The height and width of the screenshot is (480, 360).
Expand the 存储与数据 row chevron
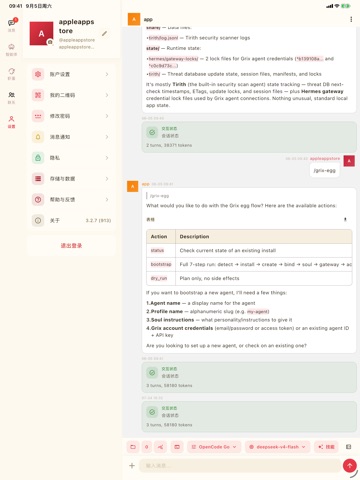pos(107,179)
